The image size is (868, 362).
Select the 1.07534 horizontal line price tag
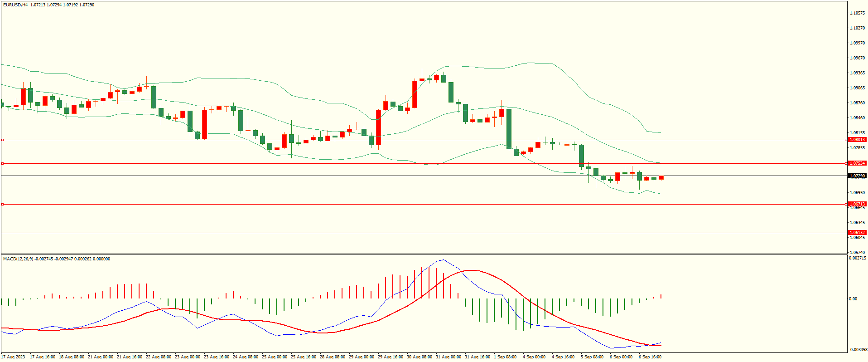[x=857, y=163]
